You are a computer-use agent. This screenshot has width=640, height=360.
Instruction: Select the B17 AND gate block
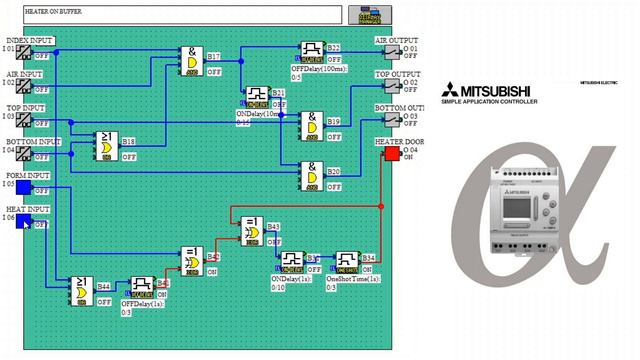pos(192,61)
